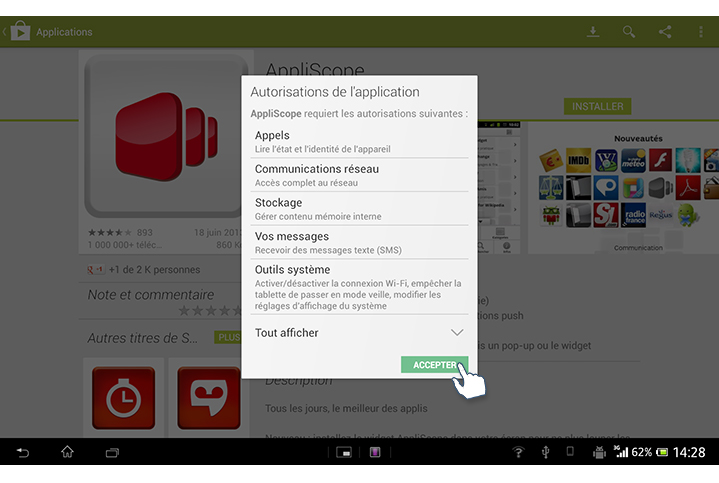Open the Stockage permission details
Image resolution: width=719 pixels, height=483 pixels.
coord(359,209)
